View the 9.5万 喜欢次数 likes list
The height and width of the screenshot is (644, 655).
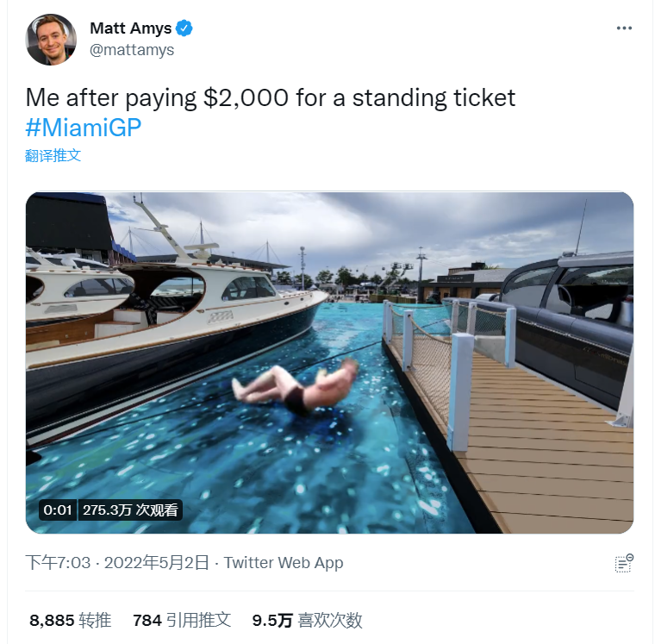[307, 620]
